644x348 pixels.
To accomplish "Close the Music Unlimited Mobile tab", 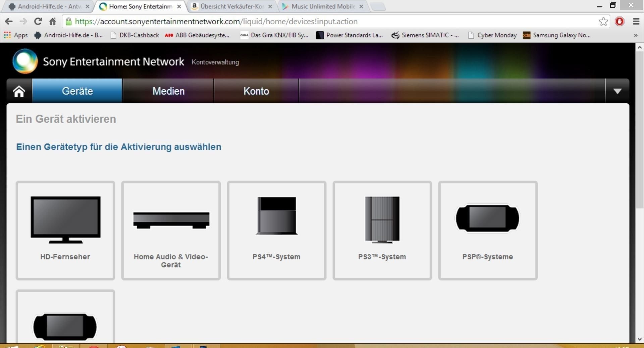I will pos(361,6).
